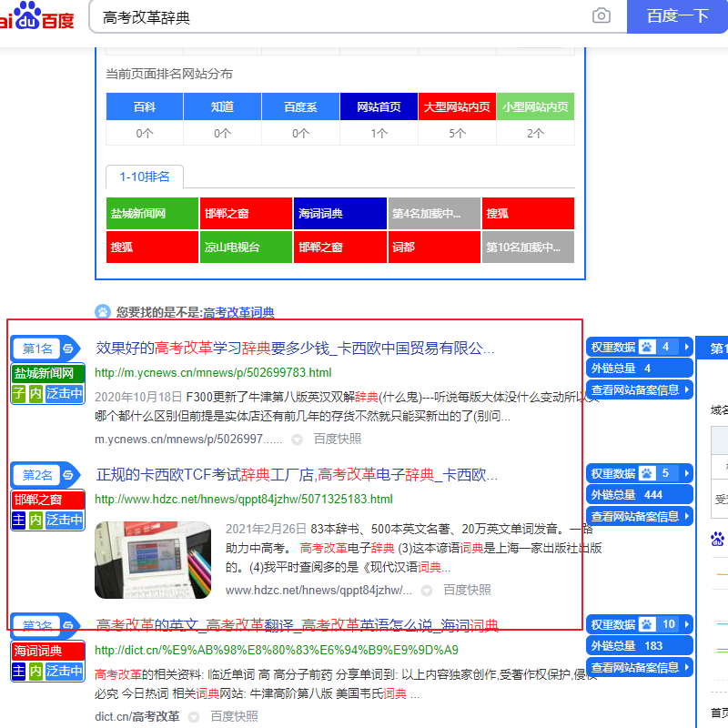The image size is (728, 728).
Task: Click the 海词词典 cell in the ranking grid
Action: tap(340, 213)
